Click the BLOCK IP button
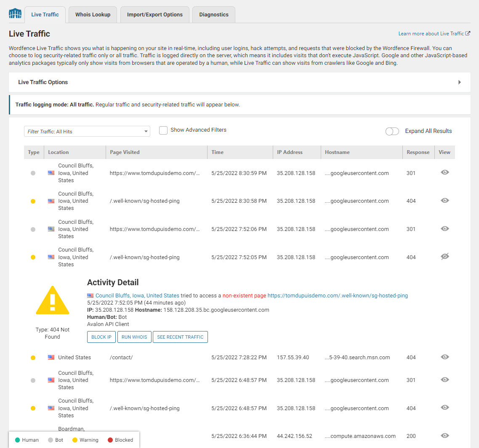 point(101,337)
